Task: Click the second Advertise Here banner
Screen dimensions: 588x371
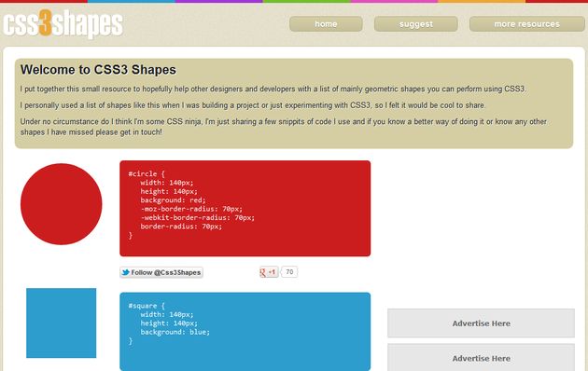Action: click(x=481, y=358)
